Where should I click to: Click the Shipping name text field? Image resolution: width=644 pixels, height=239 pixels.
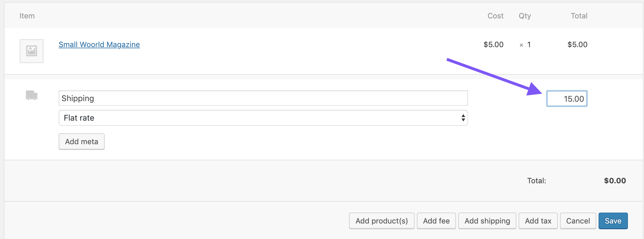click(263, 98)
